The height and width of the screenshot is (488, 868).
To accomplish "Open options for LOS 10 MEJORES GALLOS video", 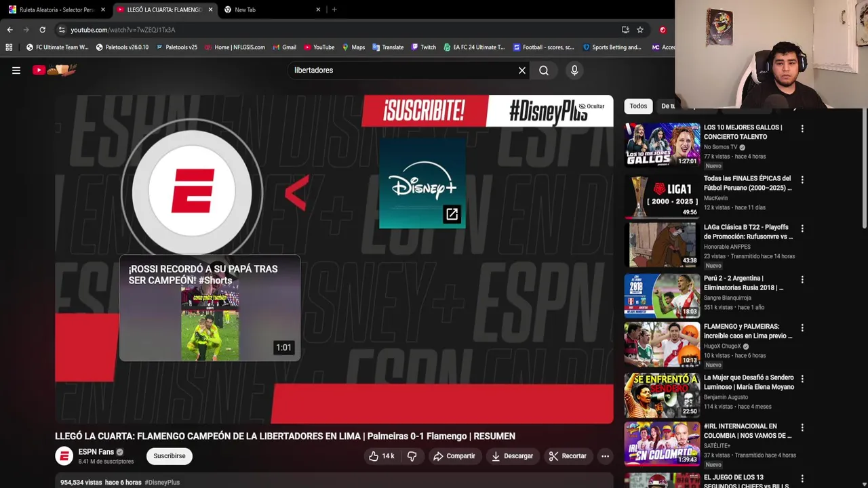I will [x=802, y=129].
